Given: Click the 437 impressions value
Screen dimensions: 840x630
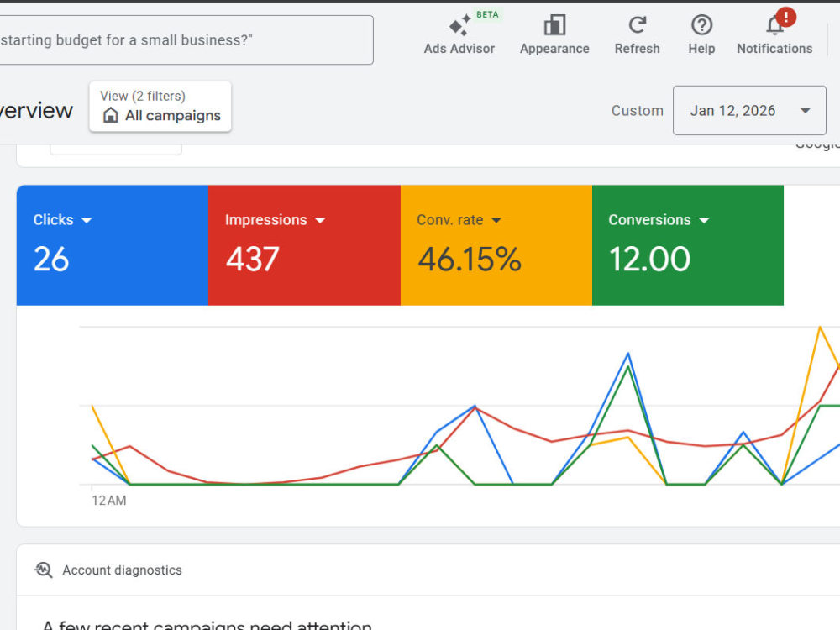Looking at the screenshot, I should pyautogui.click(x=252, y=260).
